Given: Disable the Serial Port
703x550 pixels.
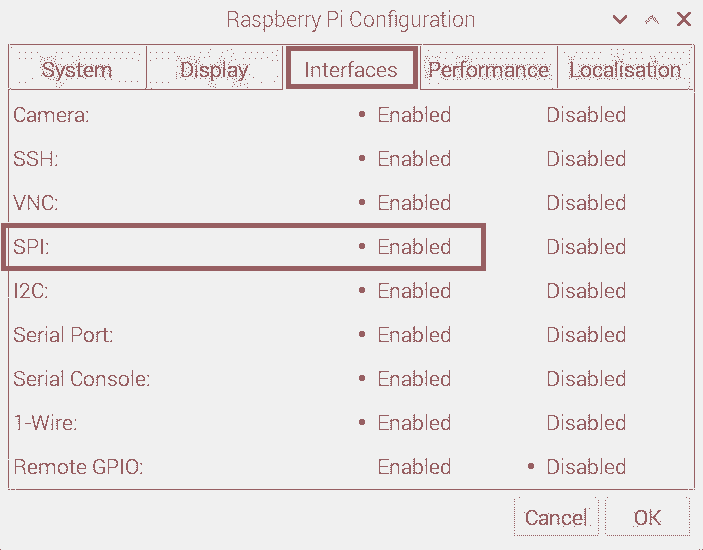Looking at the screenshot, I should [x=585, y=335].
